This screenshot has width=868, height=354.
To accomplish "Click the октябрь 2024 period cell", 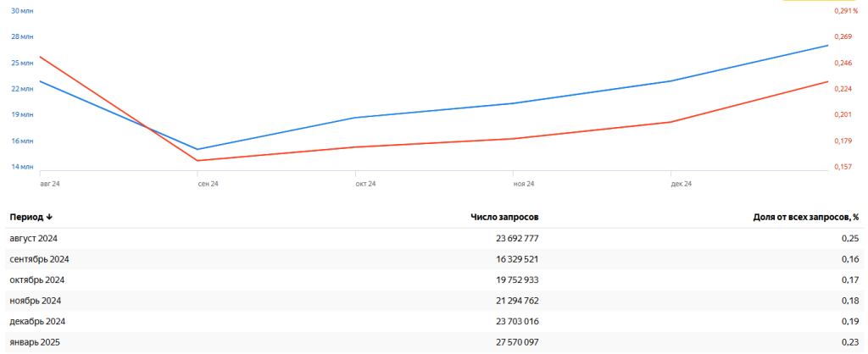I will pyautogui.click(x=36, y=280).
